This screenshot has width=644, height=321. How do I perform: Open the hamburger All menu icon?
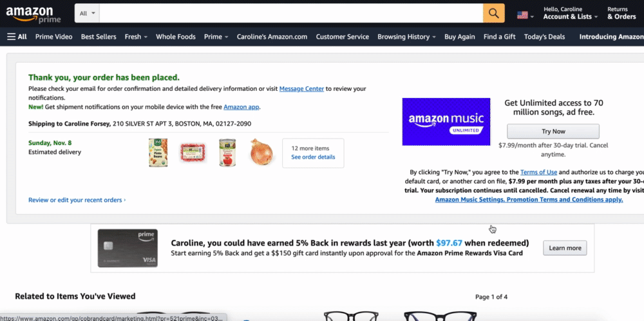click(x=11, y=37)
